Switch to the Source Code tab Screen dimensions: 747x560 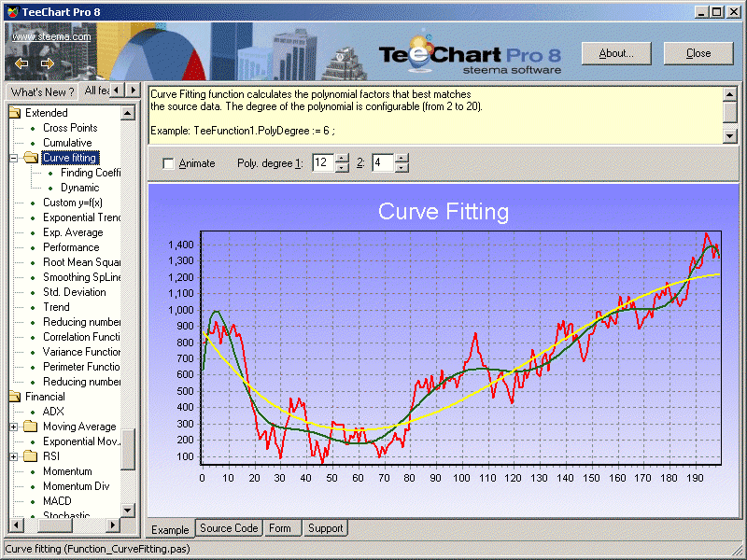229,528
